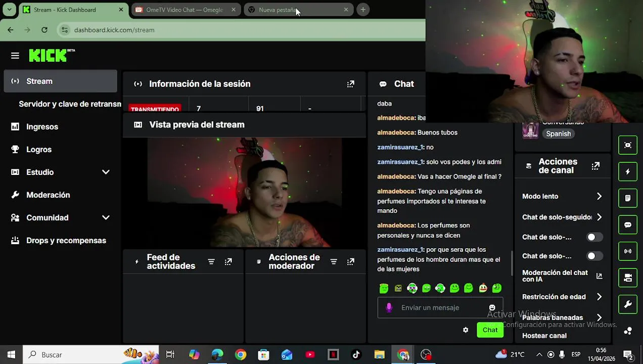Open Netflix from the Windows taskbar

[333, 355]
